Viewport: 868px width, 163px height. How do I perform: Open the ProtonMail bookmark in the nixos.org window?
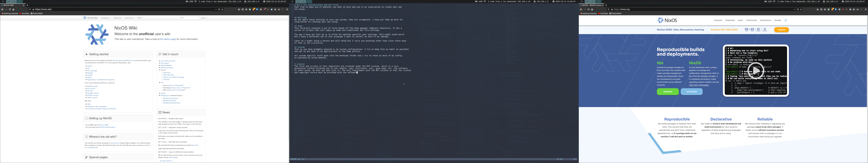(x=615, y=13)
